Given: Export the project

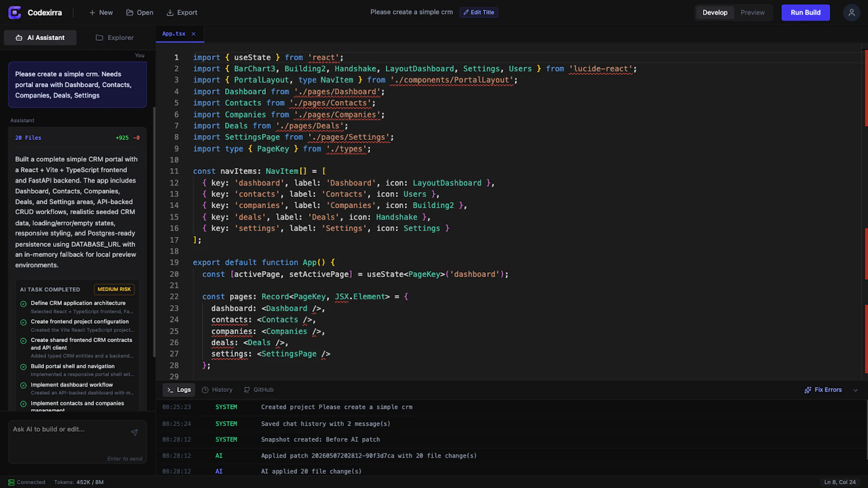Looking at the screenshot, I should tap(182, 12).
